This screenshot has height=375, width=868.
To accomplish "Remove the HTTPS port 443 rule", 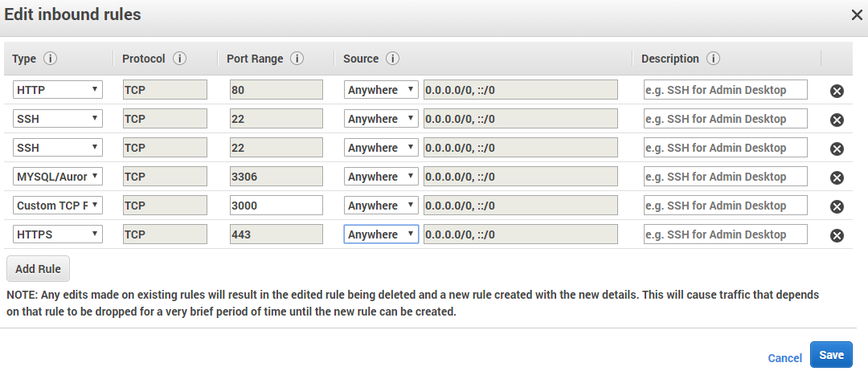I will (837, 235).
